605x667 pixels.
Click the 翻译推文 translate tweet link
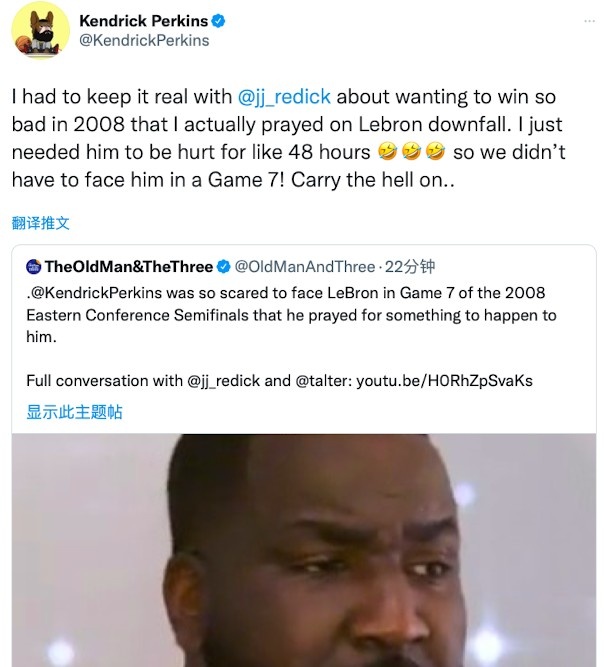click(x=40, y=223)
